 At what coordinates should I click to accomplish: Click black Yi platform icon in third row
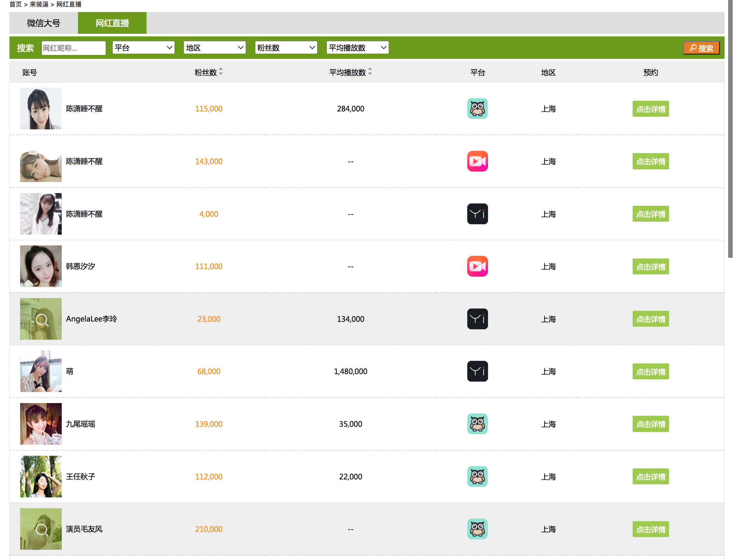click(x=477, y=214)
